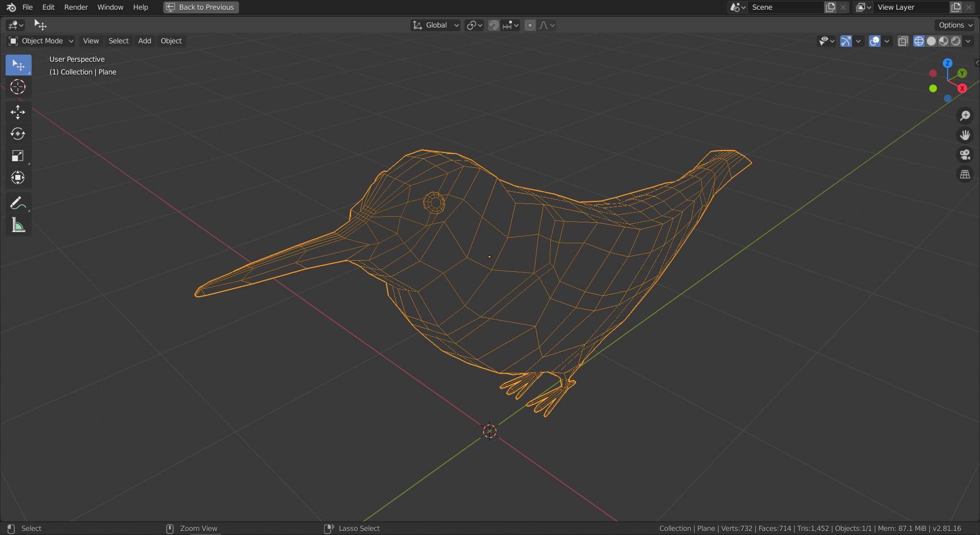Expand the Options dropdown
This screenshot has height=535, width=980.
(955, 25)
